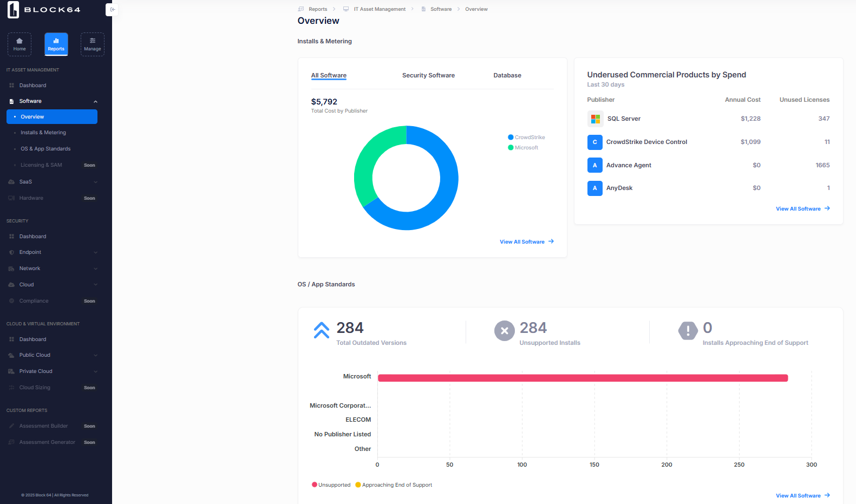Click the Endpoint shield icon
Viewport: 856px width, 504px height.
click(x=11, y=252)
